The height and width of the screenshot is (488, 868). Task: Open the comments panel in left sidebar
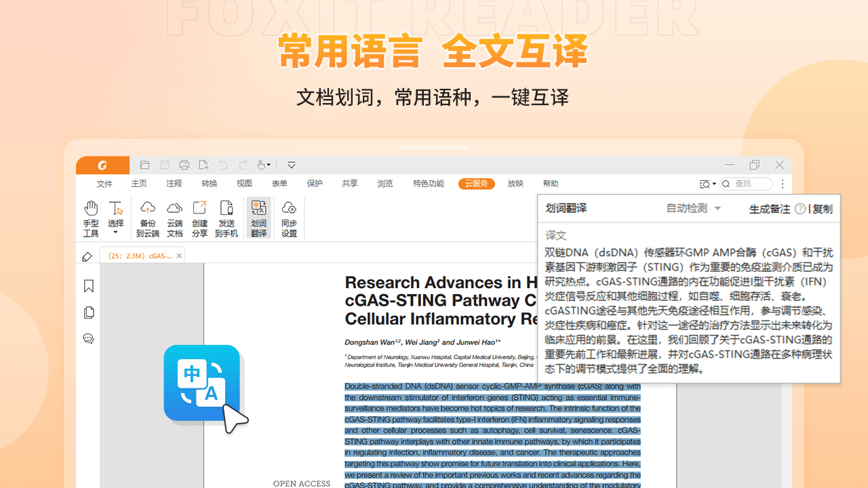pos(89,338)
